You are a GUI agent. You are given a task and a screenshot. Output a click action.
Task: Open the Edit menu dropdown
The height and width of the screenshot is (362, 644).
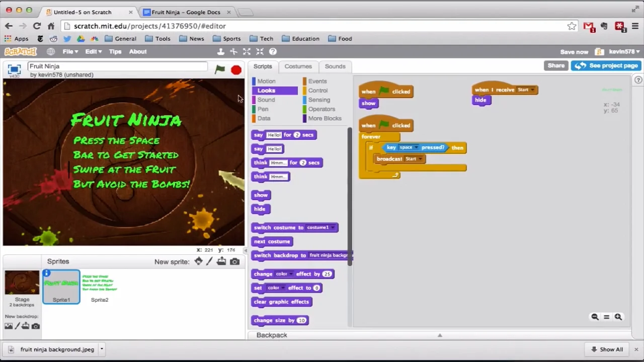[93, 51]
